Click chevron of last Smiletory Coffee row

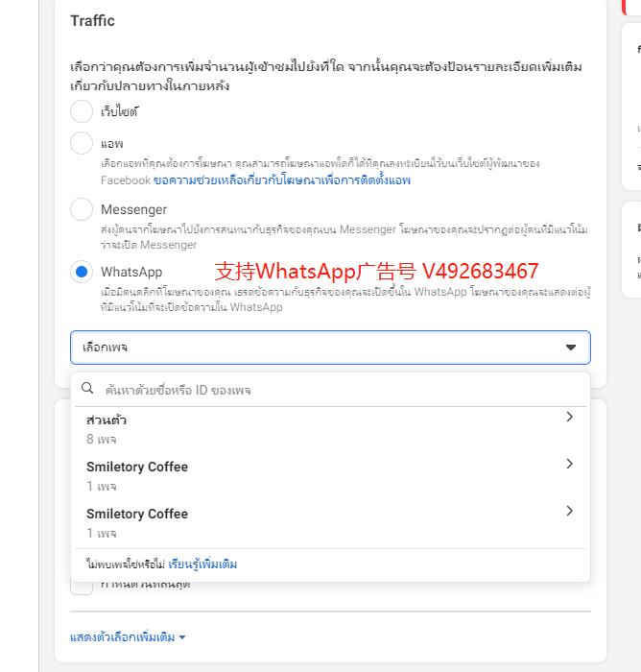click(x=569, y=511)
